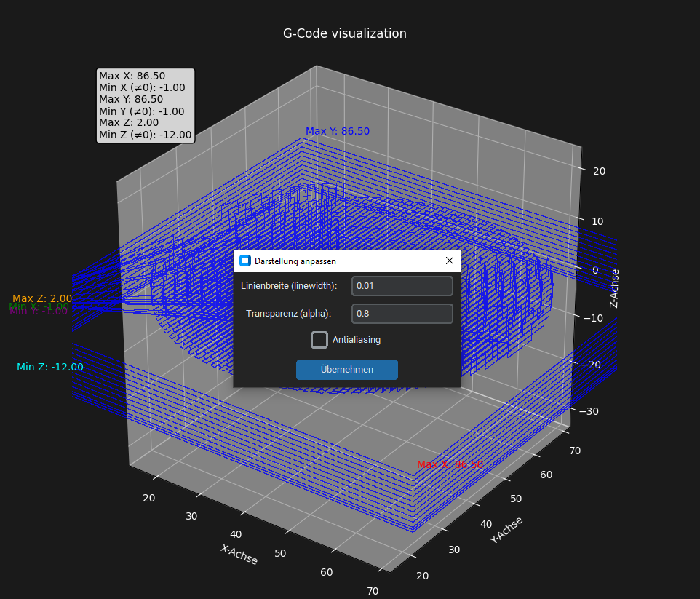Click the cyan Min Z: -12.00 annotation

[x=50, y=367]
